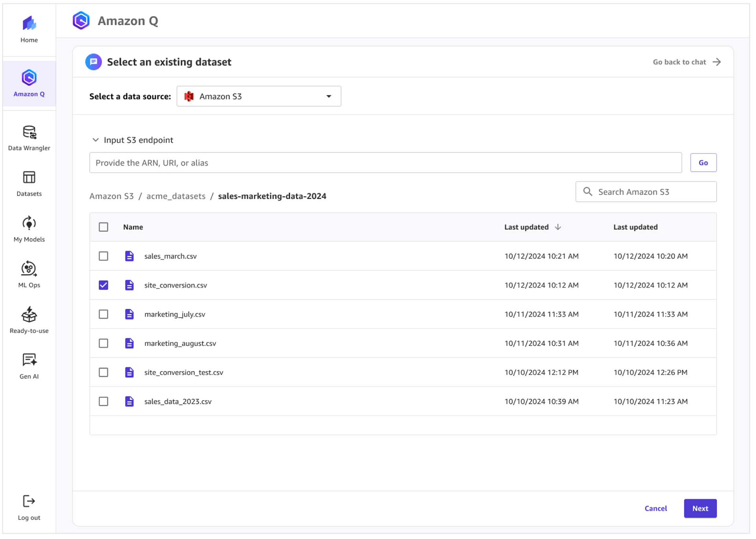Viewport: 756px width, 539px height.
Task: Click Go back to chat link
Action: 679,62
